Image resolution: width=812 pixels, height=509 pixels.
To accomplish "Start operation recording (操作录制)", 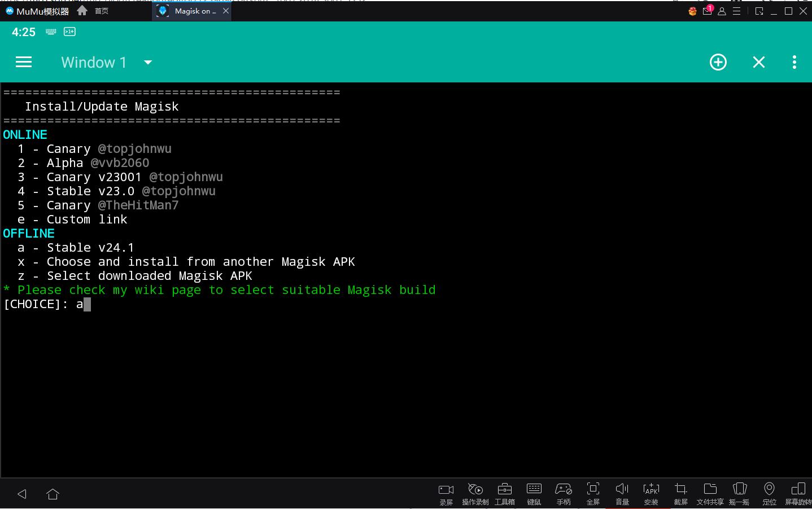I will (x=475, y=492).
